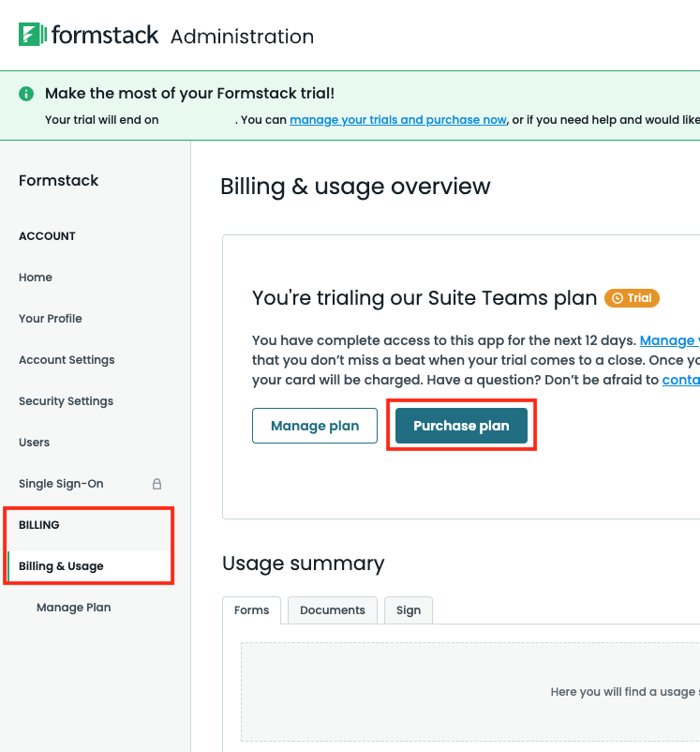Image resolution: width=700 pixels, height=752 pixels.
Task: Navigate to Security Settings
Action: (x=66, y=401)
